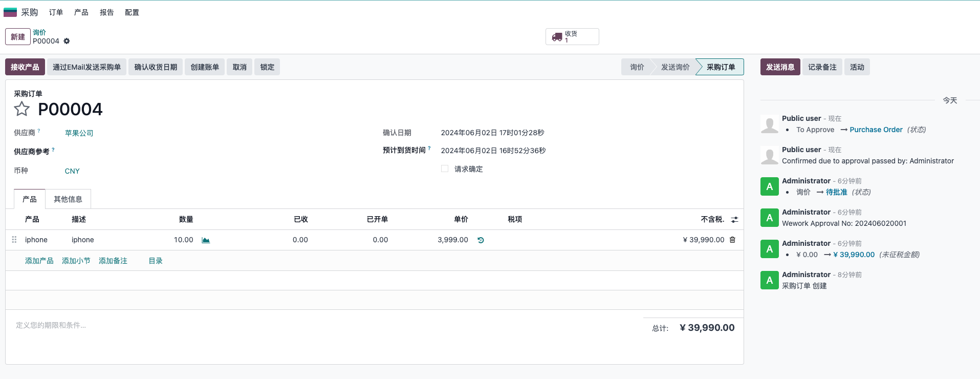Open the column options toggle icon in table header

coord(735,220)
